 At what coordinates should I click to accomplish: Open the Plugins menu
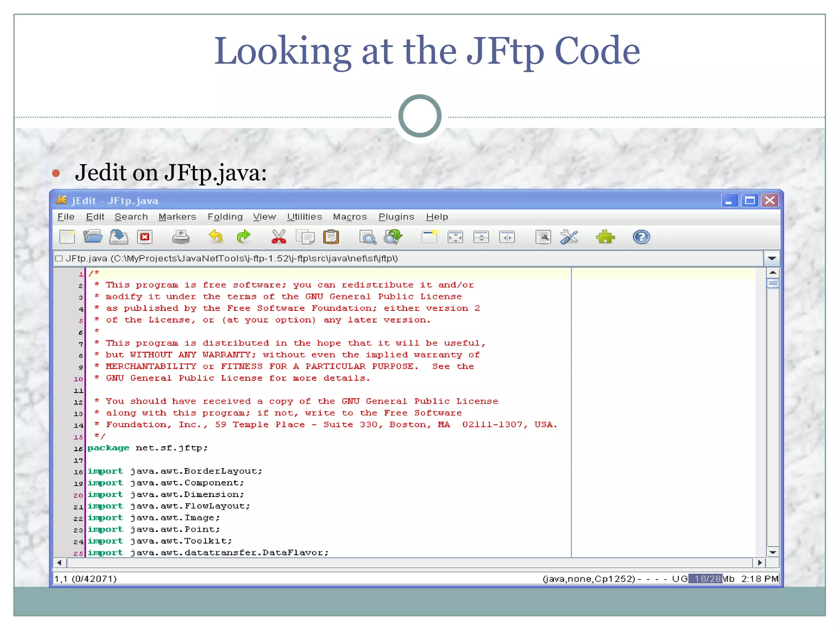click(x=396, y=217)
